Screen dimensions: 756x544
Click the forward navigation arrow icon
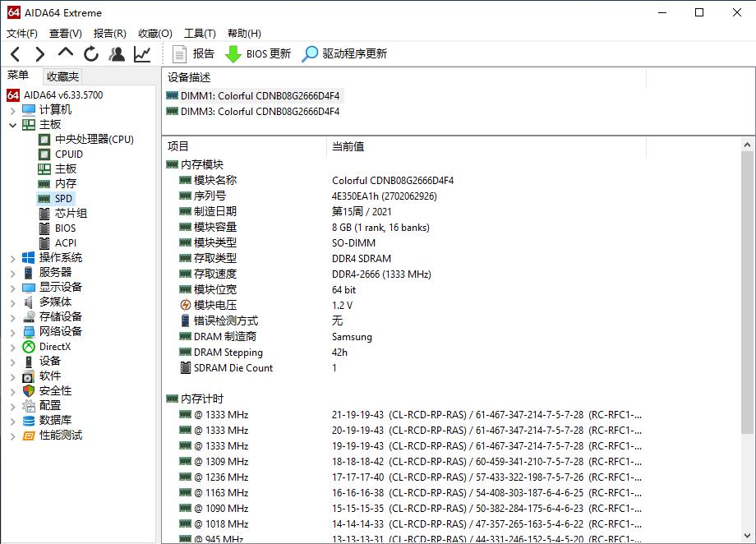click(x=39, y=53)
